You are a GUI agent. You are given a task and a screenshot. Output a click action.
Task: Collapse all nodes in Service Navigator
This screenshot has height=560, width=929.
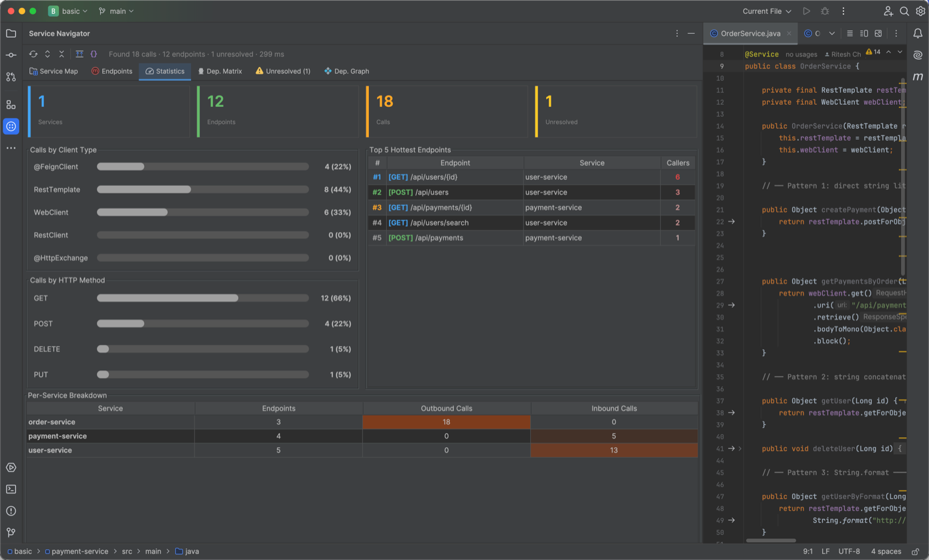(x=62, y=54)
